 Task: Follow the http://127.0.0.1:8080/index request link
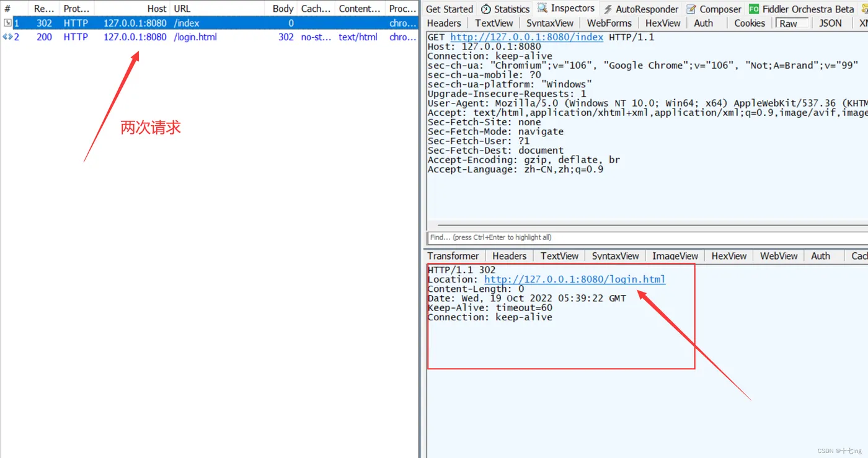click(x=526, y=37)
